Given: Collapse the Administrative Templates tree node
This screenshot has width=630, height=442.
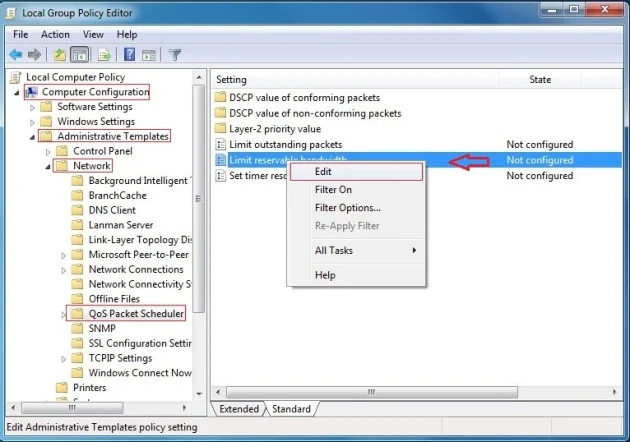Looking at the screenshot, I should [x=32, y=137].
